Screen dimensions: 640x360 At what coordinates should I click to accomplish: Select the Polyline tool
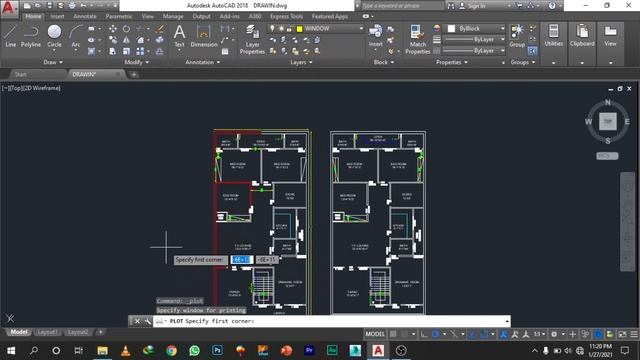tap(31, 36)
